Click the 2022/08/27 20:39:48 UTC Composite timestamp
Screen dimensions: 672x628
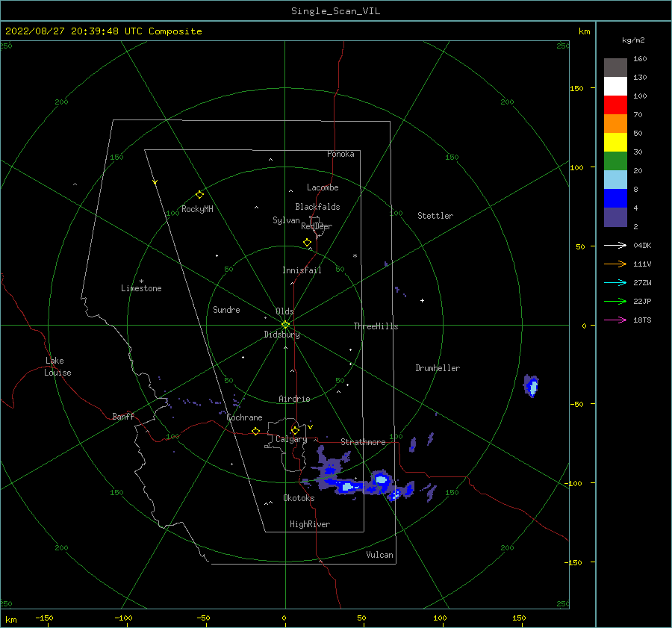pos(103,31)
